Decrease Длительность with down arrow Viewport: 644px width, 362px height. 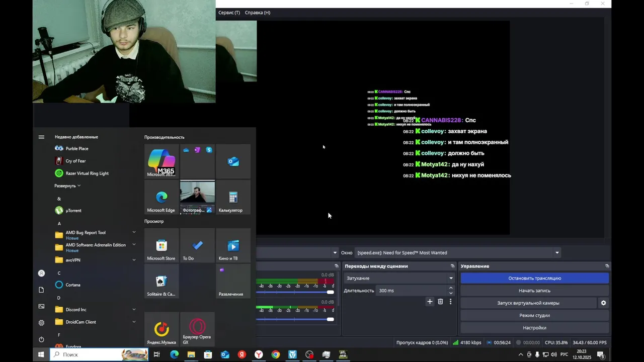tap(451, 293)
